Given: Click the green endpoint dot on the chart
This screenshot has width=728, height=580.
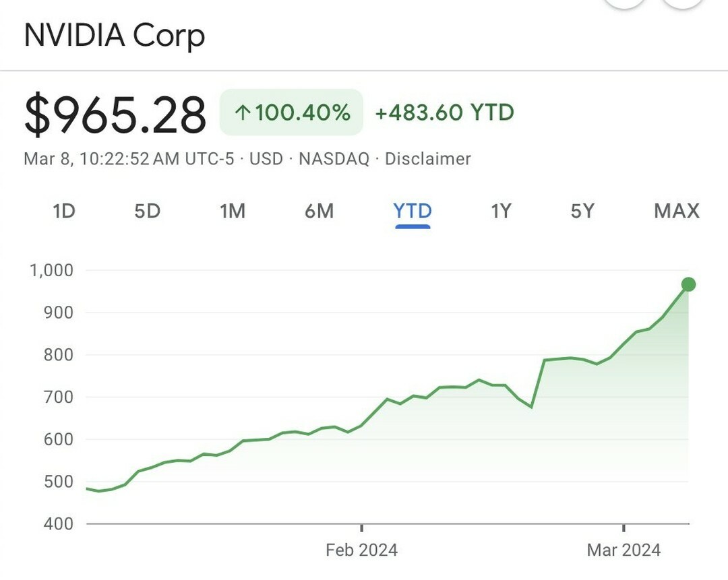Looking at the screenshot, I should (688, 284).
